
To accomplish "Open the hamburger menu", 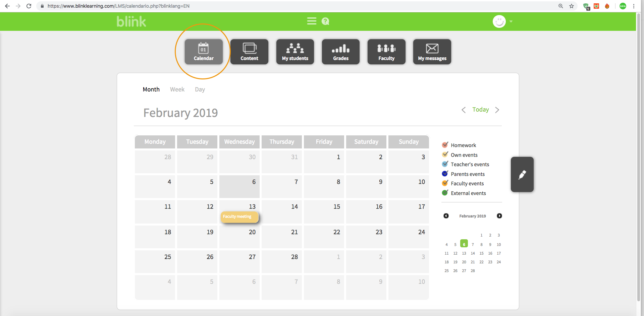I will 312,21.
